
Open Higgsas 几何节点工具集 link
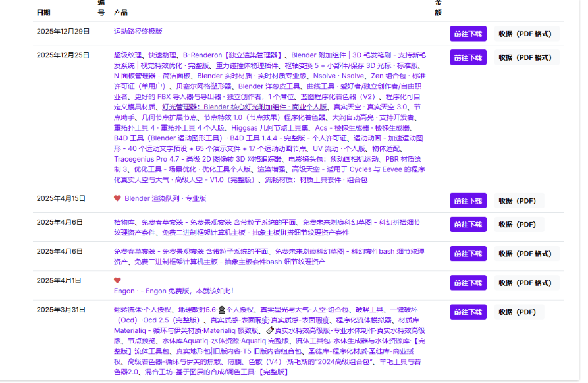(x=269, y=128)
